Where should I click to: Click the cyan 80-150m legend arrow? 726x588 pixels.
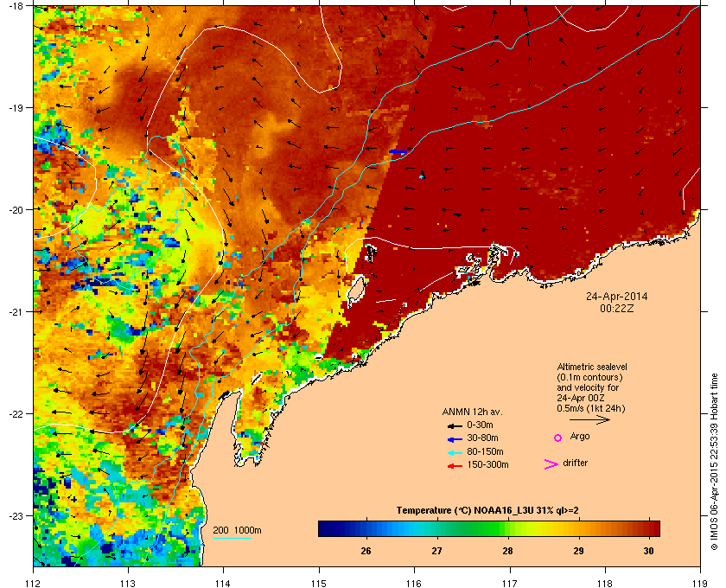pyautogui.click(x=455, y=453)
